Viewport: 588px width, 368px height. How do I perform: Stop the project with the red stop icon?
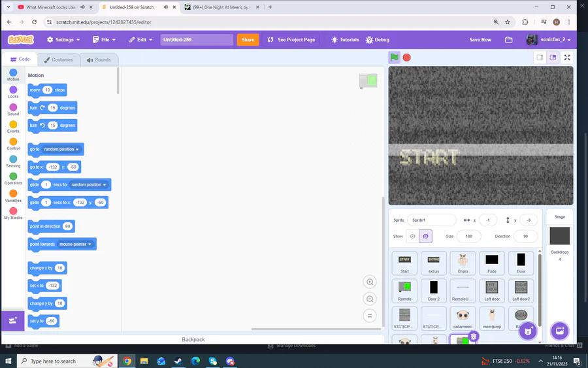(406, 58)
